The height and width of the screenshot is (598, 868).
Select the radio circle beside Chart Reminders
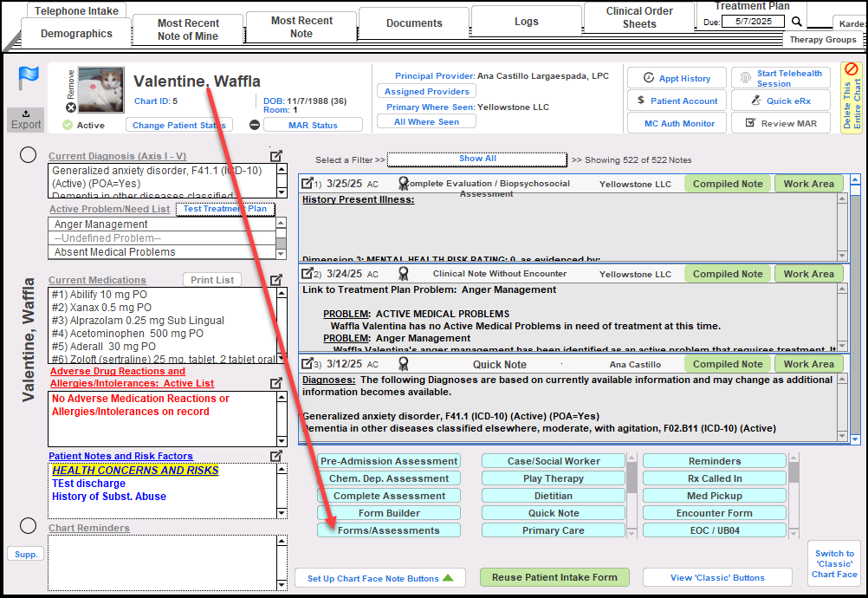(28, 526)
